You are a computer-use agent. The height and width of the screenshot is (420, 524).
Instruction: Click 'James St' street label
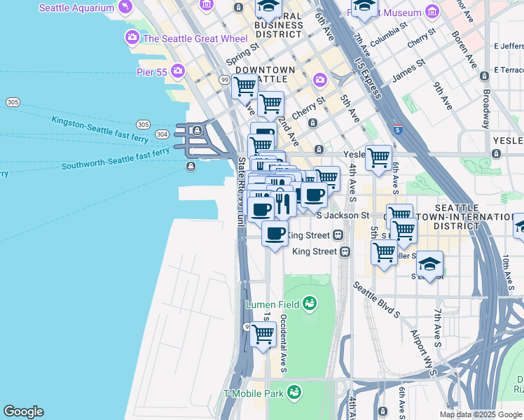408,71
